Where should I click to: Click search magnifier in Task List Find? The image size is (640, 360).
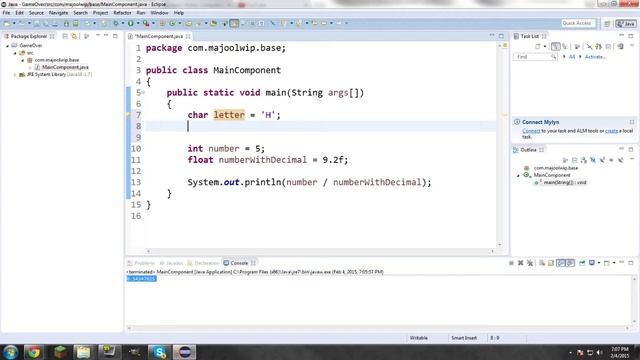pos(553,57)
